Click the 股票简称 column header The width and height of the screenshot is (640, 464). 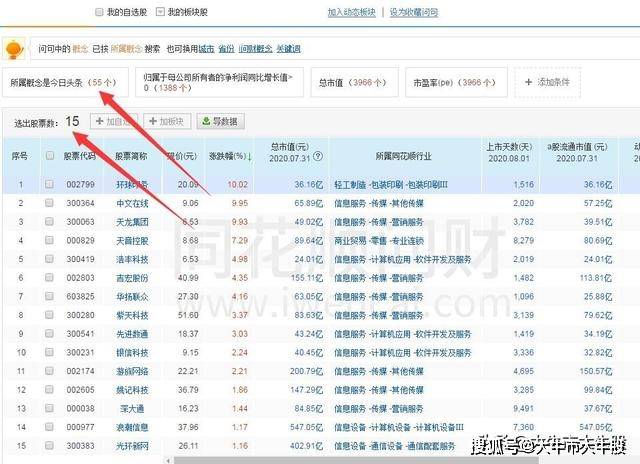(131, 156)
